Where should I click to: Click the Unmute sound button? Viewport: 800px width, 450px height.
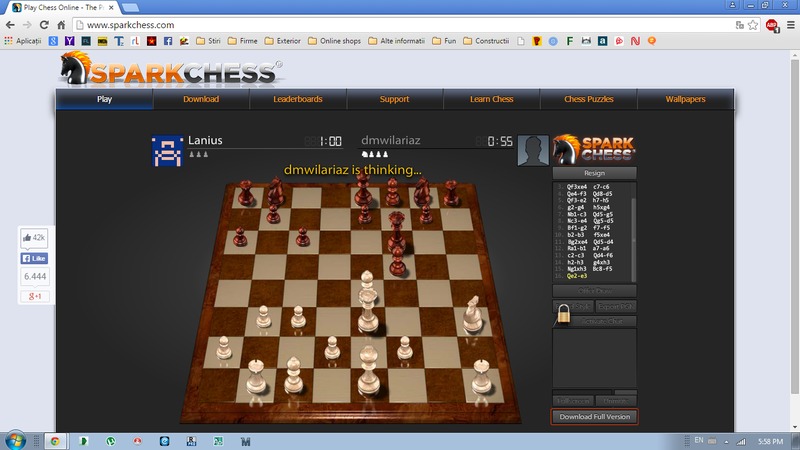click(x=616, y=401)
